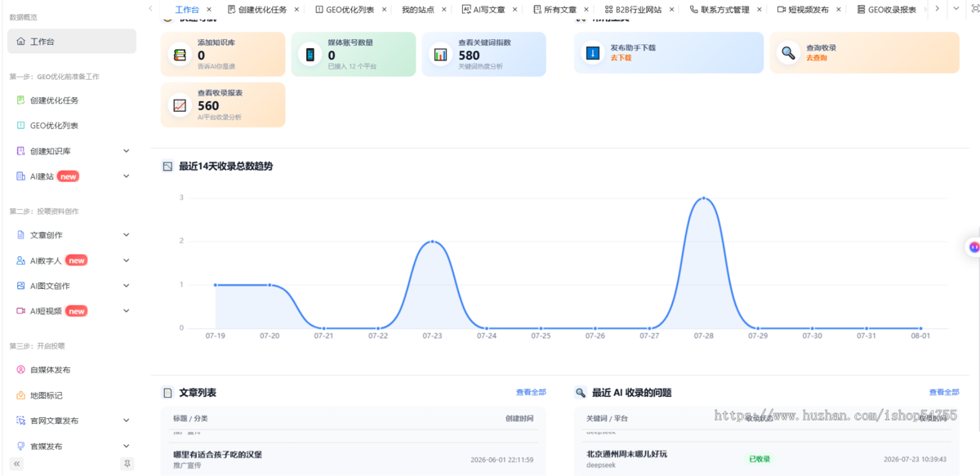Click the 媒体账号数量 phone icon
980x476 pixels.
tap(310, 55)
